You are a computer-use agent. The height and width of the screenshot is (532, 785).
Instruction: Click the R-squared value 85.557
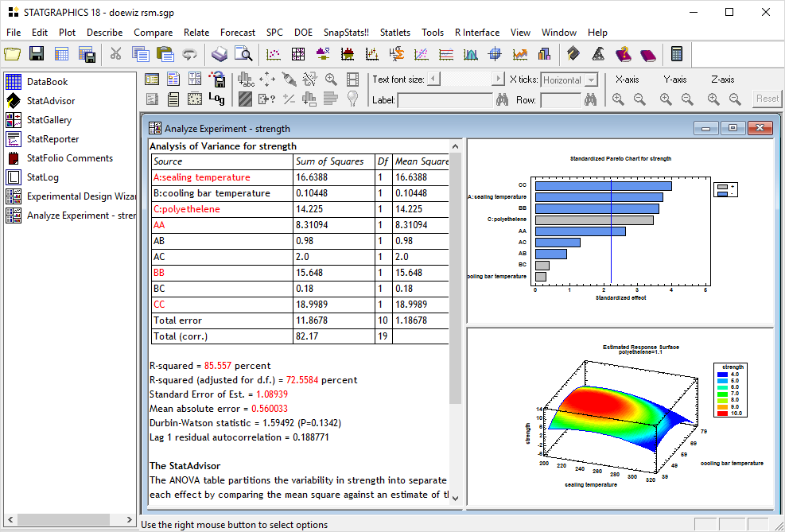click(218, 366)
